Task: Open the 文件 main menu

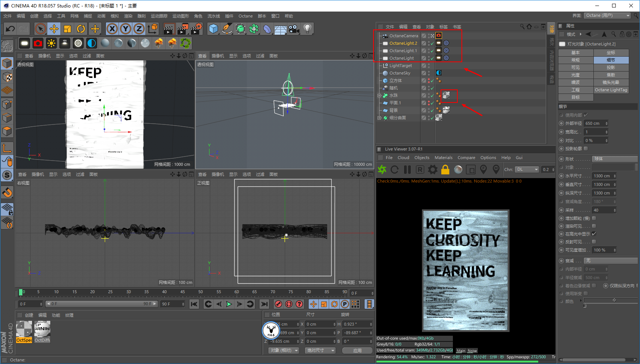Action: 7,16
